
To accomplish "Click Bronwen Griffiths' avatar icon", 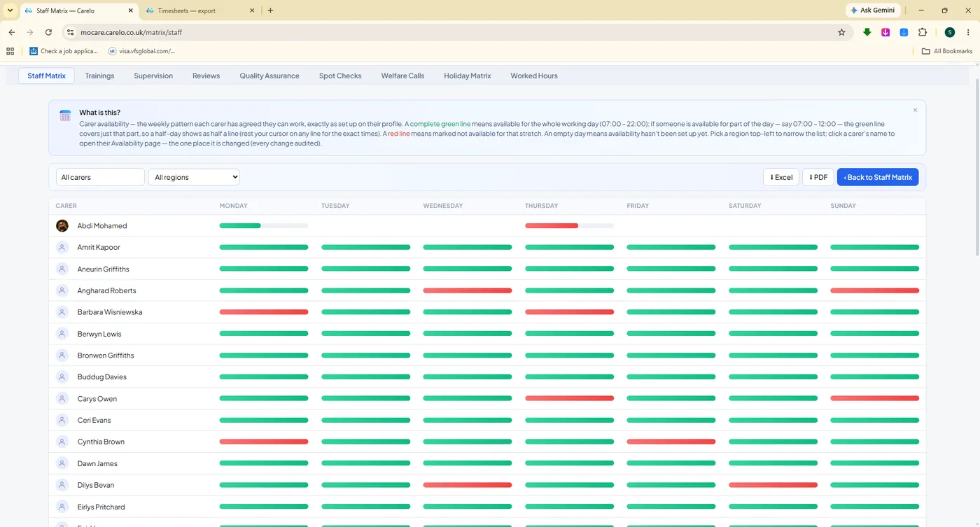I will tap(62, 356).
